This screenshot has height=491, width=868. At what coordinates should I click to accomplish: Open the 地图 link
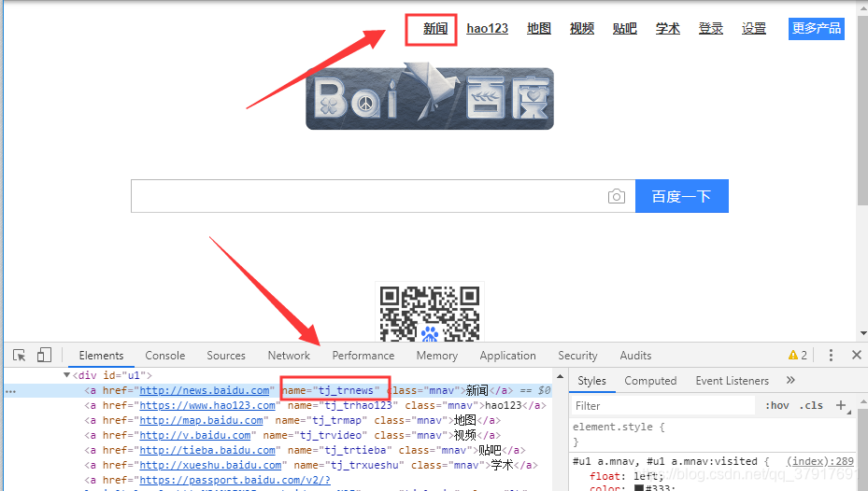(x=538, y=28)
